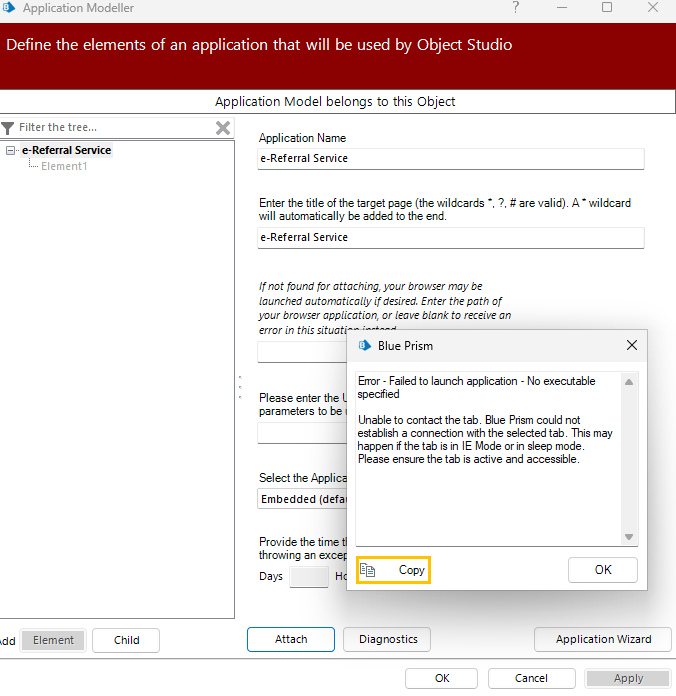Select e-Referral Service tree root item
This screenshot has height=696, width=676.
[x=67, y=150]
